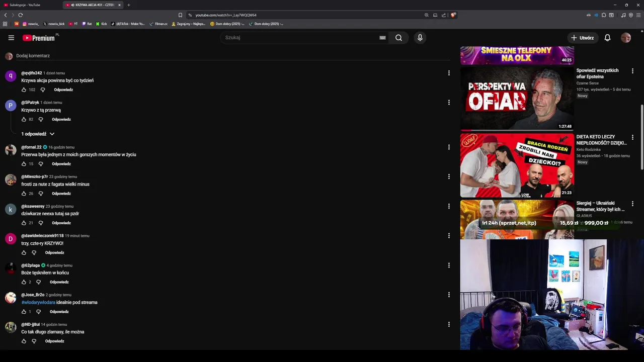Open options menu for @Jose_Br2o comment

coord(449,295)
